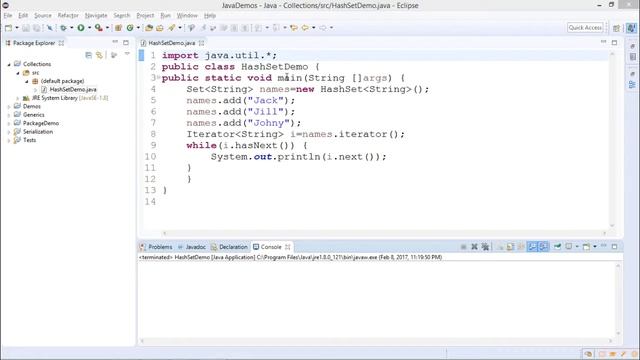Screen dimensions: 640x360
Task: Open the Help menu
Action: tap(210, 16)
